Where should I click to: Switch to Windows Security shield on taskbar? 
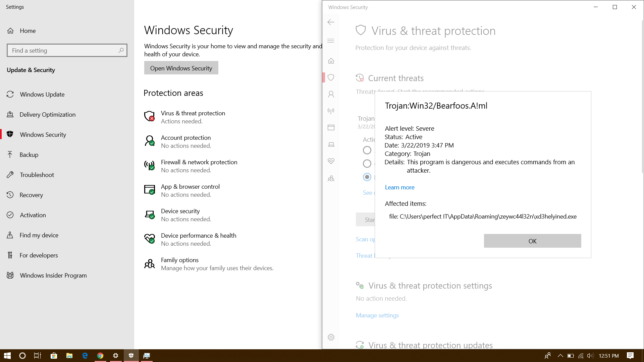pyautogui.click(x=131, y=356)
